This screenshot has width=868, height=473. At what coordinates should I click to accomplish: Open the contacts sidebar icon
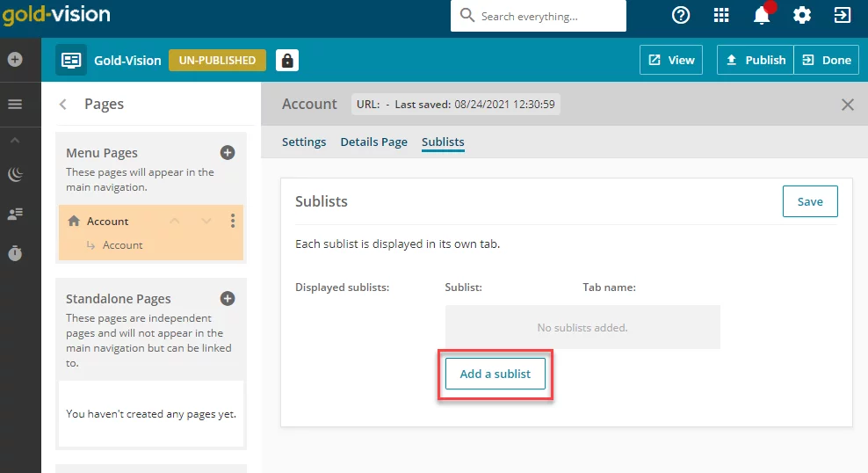pyautogui.click(x=15, y=214)
